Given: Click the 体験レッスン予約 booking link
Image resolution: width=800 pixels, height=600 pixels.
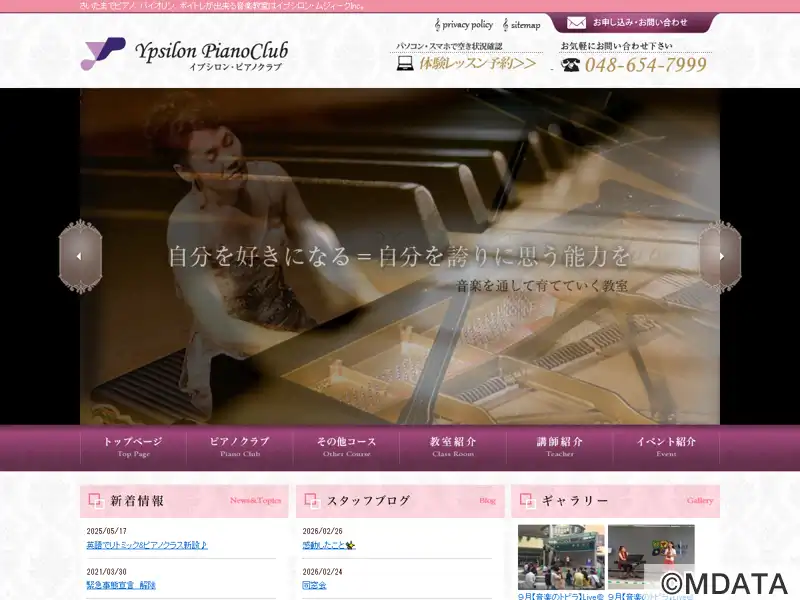Looking at the screenshot, I should pyautogui.click(x=478, y=64).
